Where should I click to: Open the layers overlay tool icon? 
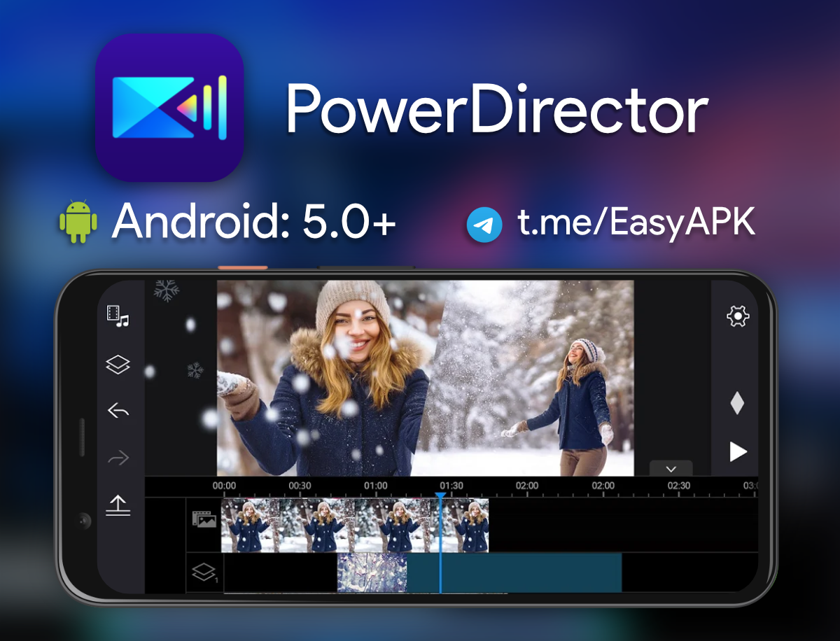118,365
